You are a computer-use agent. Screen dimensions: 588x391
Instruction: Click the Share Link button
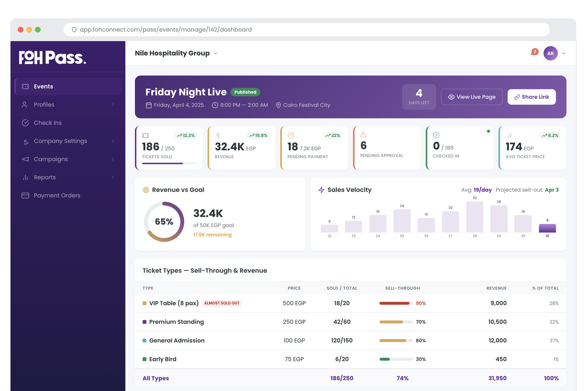point(531,97)
